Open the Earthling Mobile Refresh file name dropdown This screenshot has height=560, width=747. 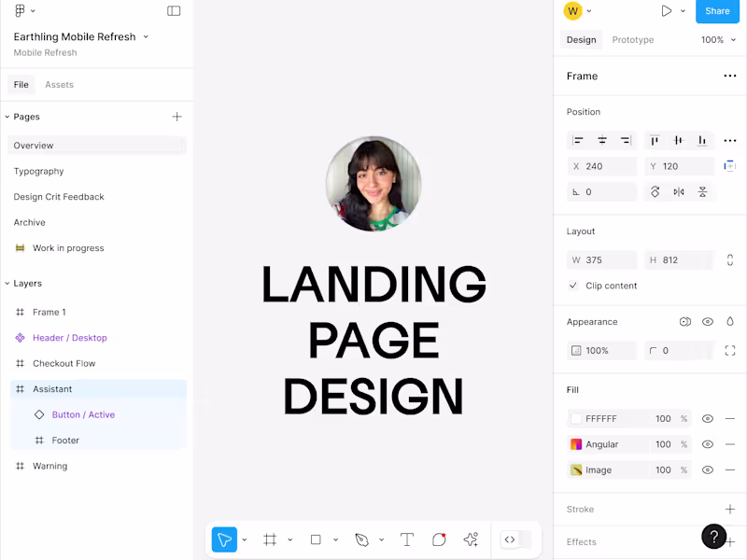click(145, 36)
